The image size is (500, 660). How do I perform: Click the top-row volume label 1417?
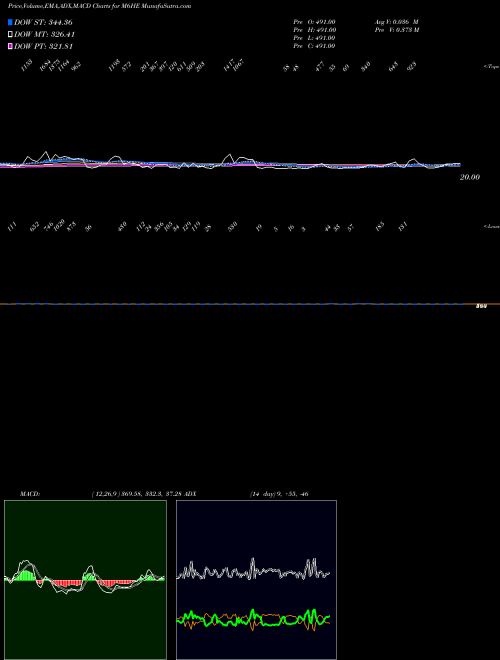[229, 66]
